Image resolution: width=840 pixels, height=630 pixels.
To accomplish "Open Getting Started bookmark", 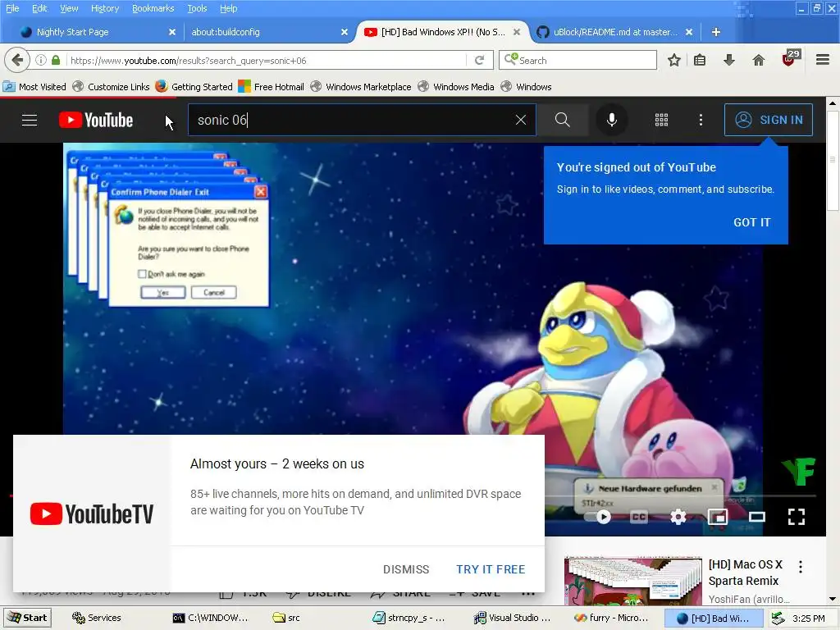I will 194,87.
